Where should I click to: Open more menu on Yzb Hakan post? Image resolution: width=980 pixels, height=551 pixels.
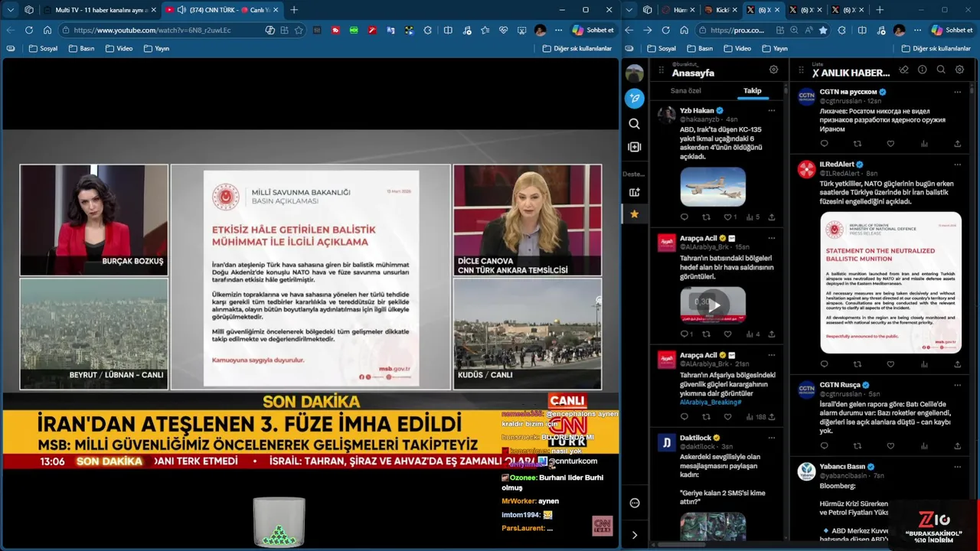pos(771,110)
